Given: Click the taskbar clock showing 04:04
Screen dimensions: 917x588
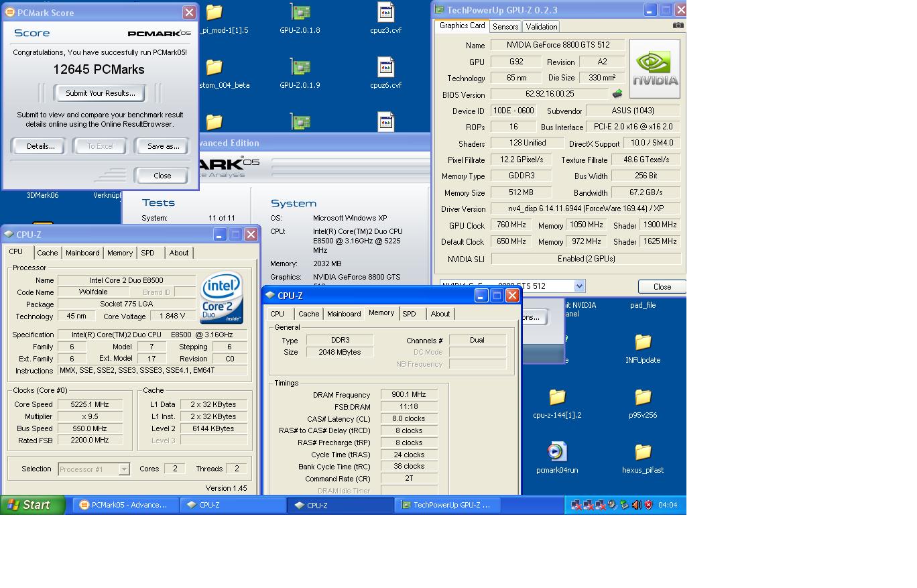Looking at the screenshot, I should (x=668, y=505).
